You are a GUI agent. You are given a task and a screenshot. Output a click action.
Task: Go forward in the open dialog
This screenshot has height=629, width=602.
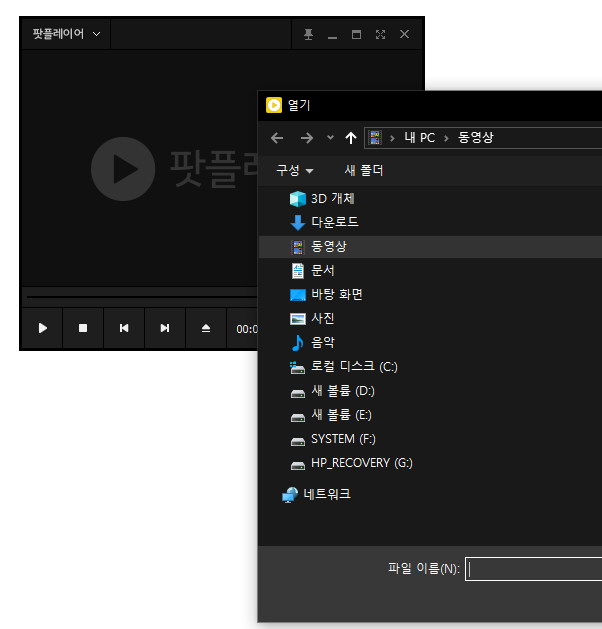(x=307, y=138)
